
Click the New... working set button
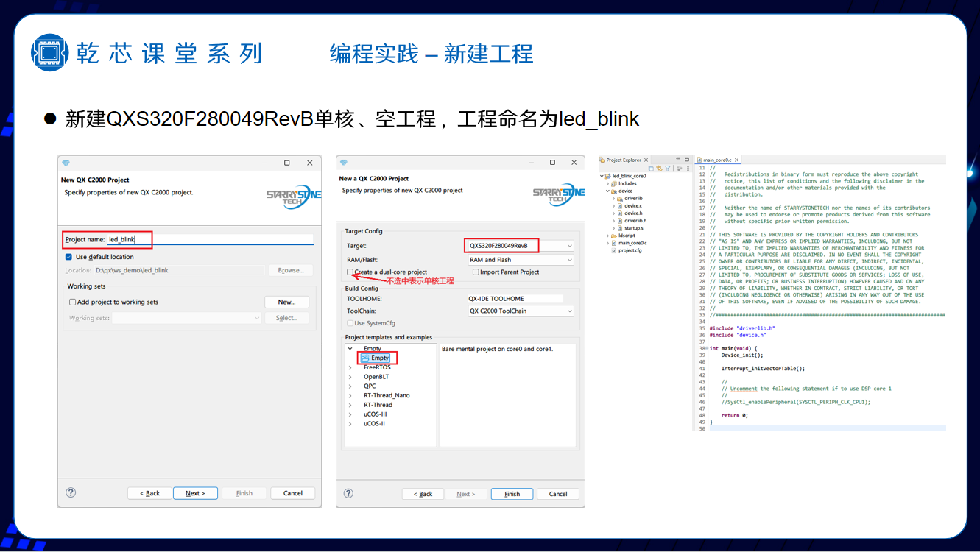(x=286, y=302)
